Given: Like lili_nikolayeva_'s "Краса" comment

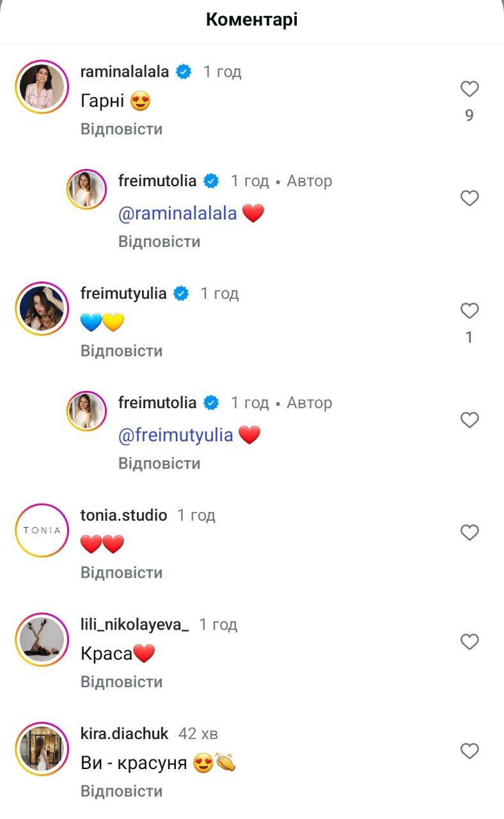Looking at the screenshot, I should point(469,642).
